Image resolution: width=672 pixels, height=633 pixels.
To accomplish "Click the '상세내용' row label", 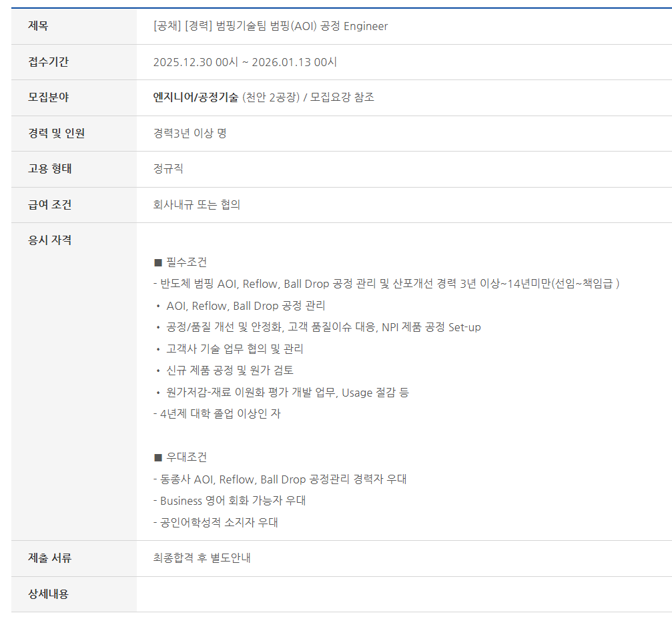I will coord(48,594).
